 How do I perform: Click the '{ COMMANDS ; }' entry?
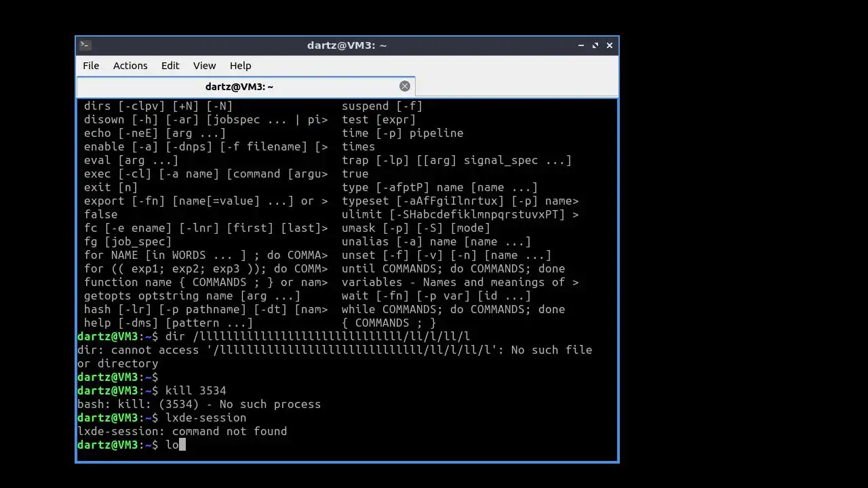coord(389,323)
